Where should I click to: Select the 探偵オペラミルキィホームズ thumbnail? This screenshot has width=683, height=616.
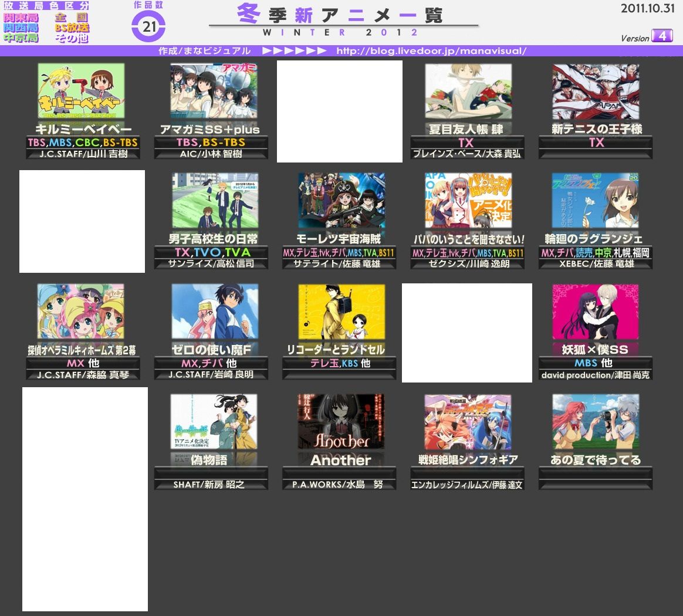coord(80,312)
